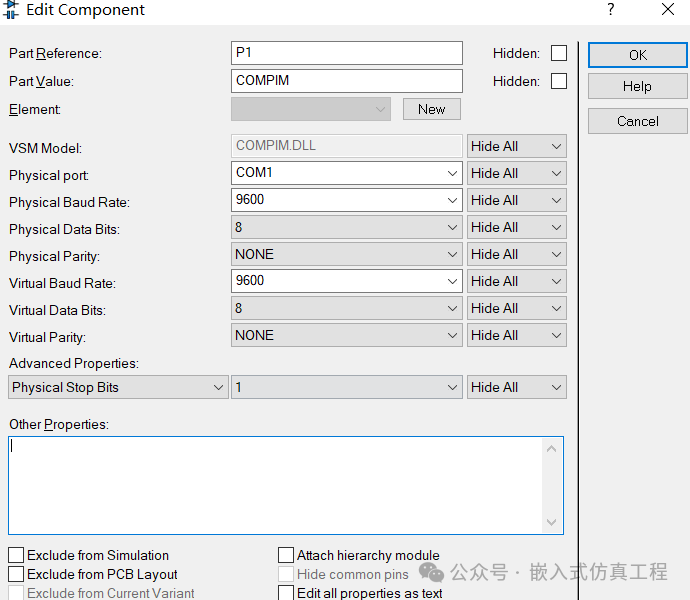Click the Help button
Screen dimensions: 690x600
pyautogui.click(x=637, y=86)
